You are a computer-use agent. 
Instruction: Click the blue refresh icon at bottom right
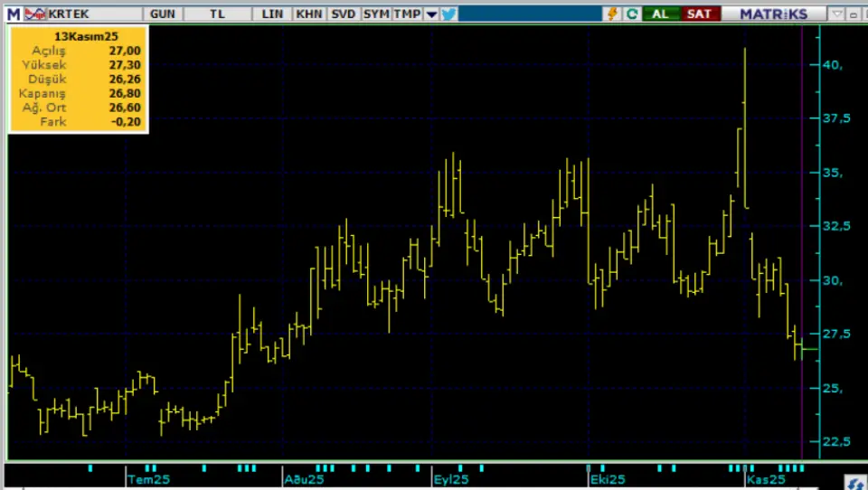click(x=855, y=483)
